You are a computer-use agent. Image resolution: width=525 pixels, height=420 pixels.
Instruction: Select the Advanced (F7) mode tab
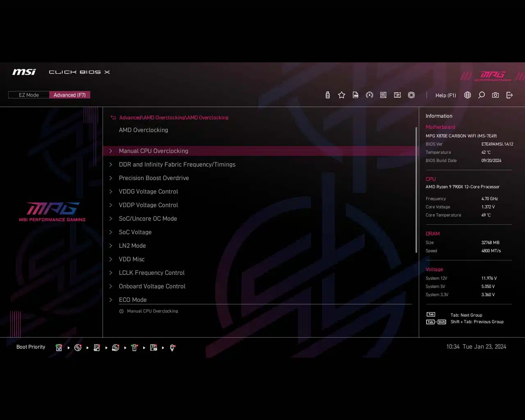pyautogui.click(x=70, y=95)
